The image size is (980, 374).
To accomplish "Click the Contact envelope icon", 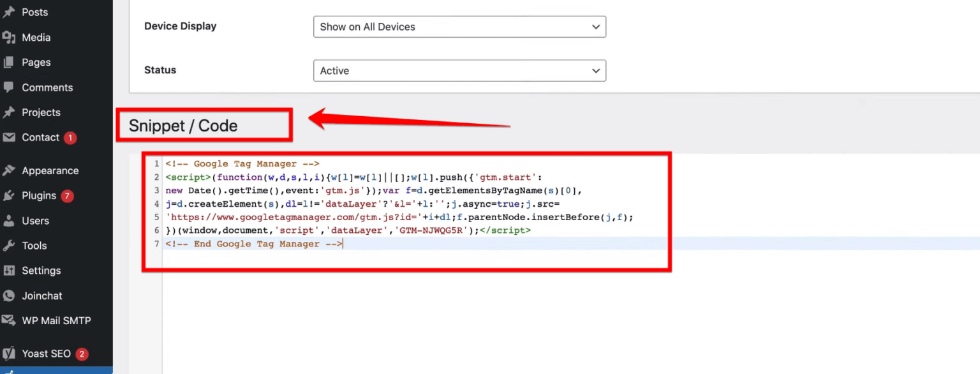I will point(10,137).
